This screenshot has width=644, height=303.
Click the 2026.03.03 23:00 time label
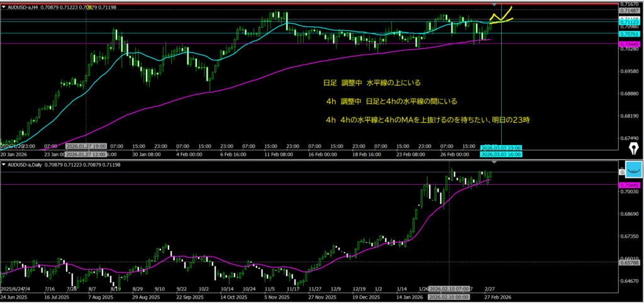[x=500, y=148]
